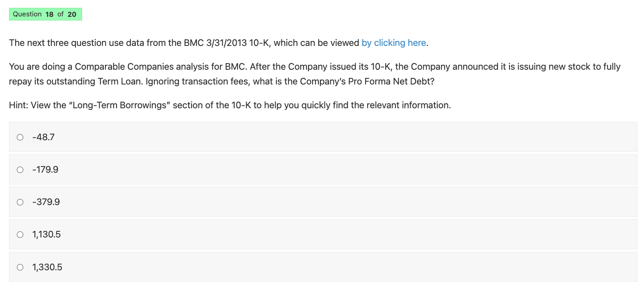Click the hint text about Long-Term Borrowings

(229, 105)
